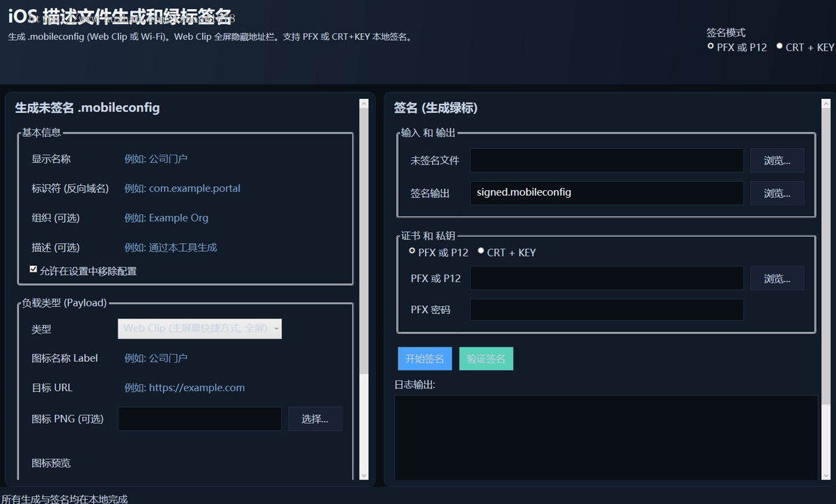
Task: Click the 签名 (生成绿标) heading
Action: pos(435,108)
